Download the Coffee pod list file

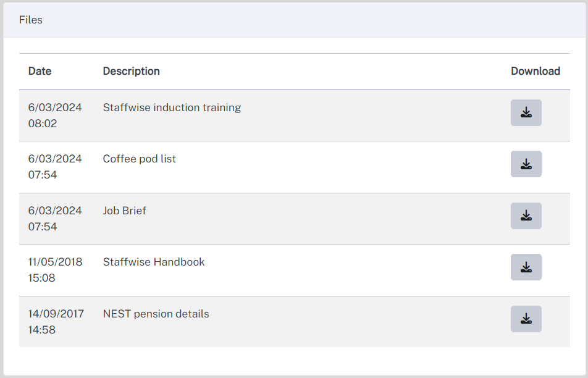(526, 164)
